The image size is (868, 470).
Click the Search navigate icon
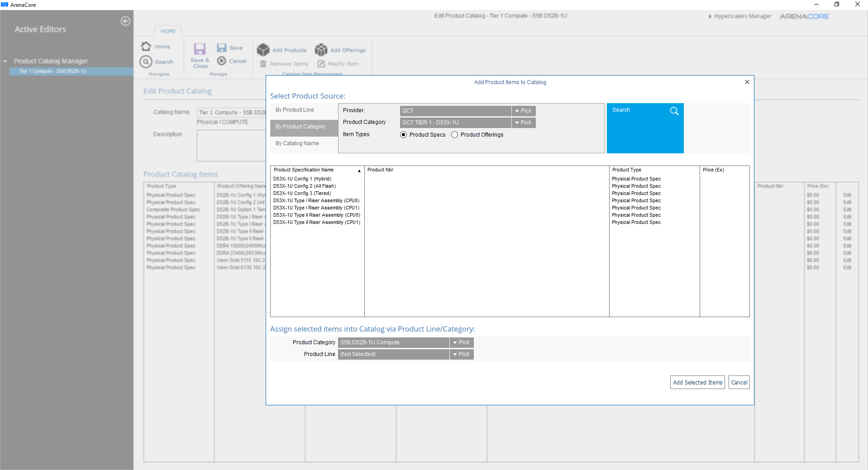(x=146, y=62)
